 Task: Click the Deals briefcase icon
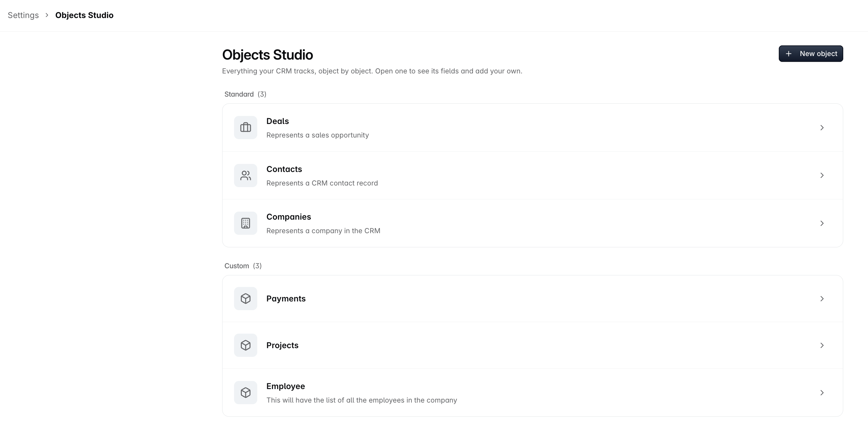[x=246, y=128]
